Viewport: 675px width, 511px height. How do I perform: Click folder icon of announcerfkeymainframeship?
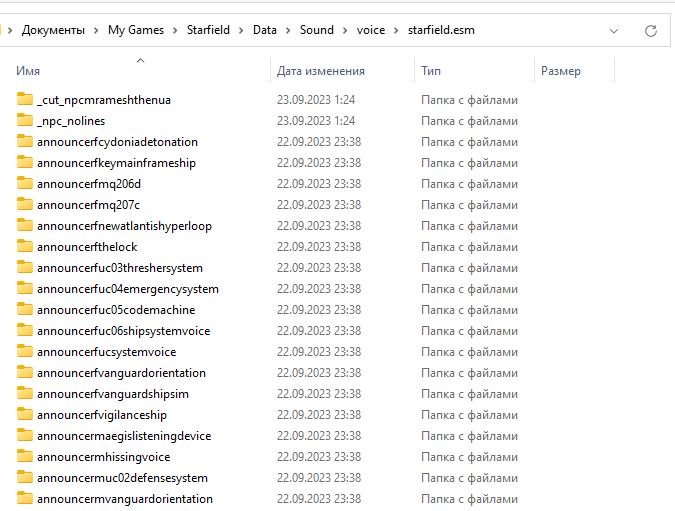click(25, 162)
